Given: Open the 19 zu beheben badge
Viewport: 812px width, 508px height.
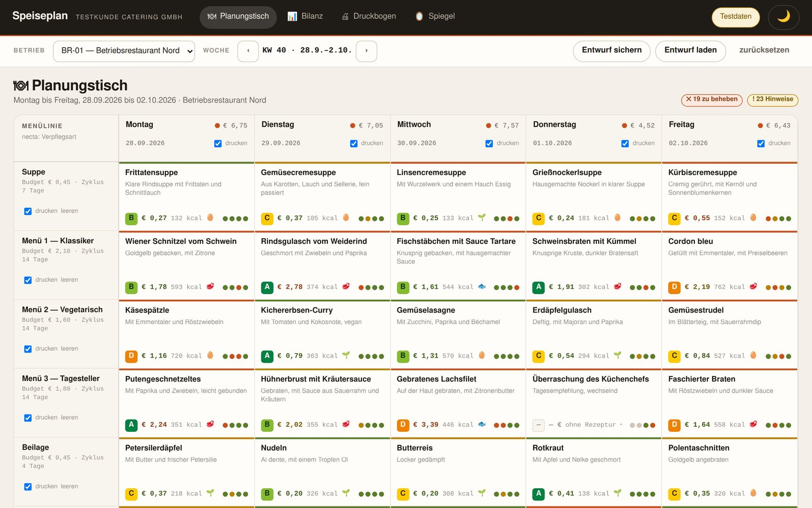Looking at the screenshot, I should [x=712, y=100].
